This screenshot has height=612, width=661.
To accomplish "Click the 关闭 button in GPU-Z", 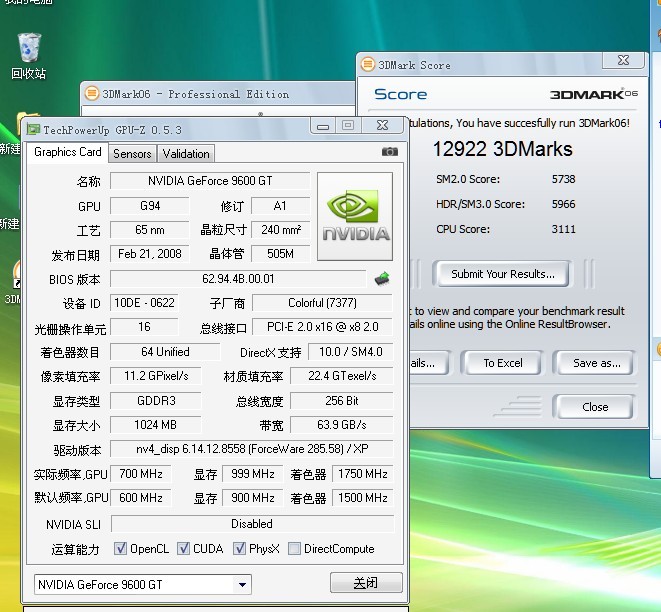I will coord(366,583).
